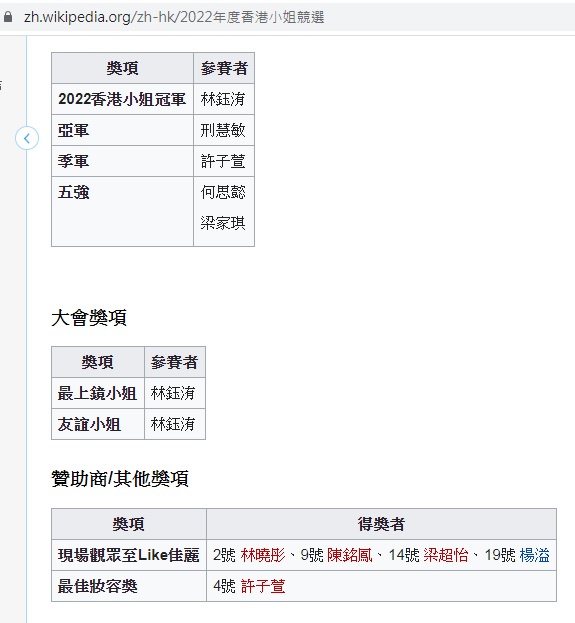The height and width of the screenshot is (623, 575).
Task: Select the 2022香港小姐冠軍 row label
Action: point(122,99)
